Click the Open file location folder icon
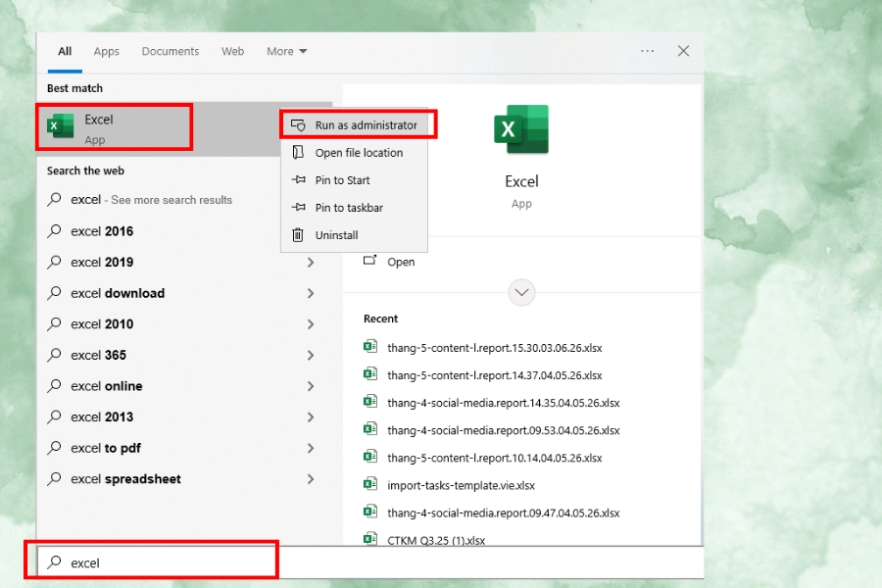This screenshot has width=882, height=588. pos(298,153)
